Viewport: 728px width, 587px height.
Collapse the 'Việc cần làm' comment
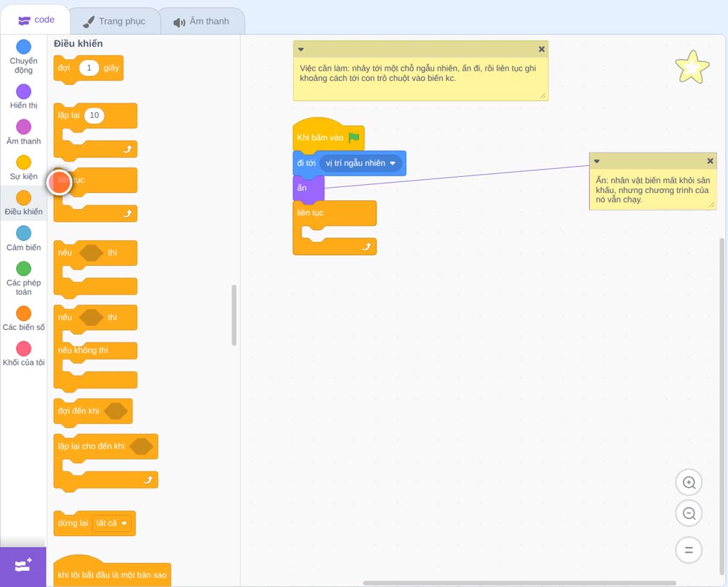pyautogui.click(x=301, y=50)
